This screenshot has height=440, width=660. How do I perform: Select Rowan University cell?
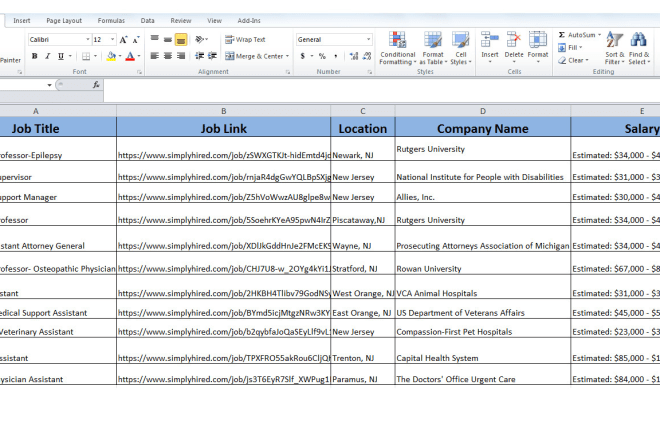tap(483, 264)
